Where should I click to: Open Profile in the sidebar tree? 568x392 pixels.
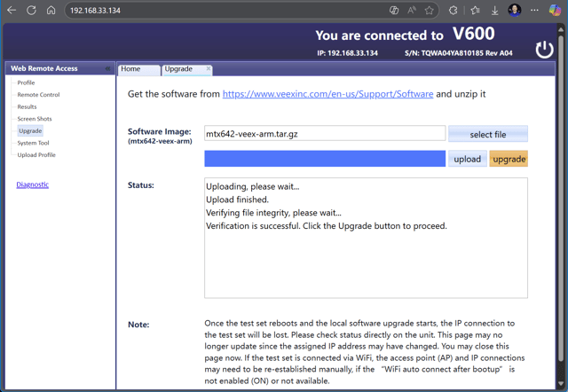point(26,82)
